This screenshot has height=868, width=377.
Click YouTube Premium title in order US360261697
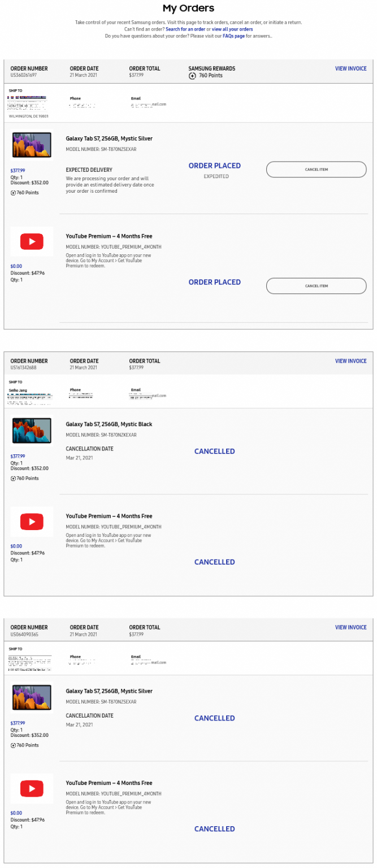tap(109, 236)
